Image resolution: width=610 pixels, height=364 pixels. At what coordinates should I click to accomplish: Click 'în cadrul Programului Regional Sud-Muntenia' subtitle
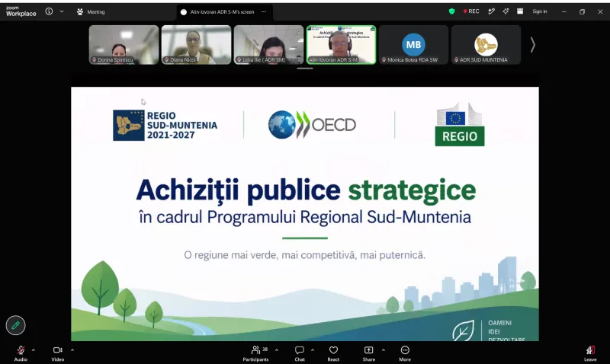pyautogui.click(x=305, y=217)
